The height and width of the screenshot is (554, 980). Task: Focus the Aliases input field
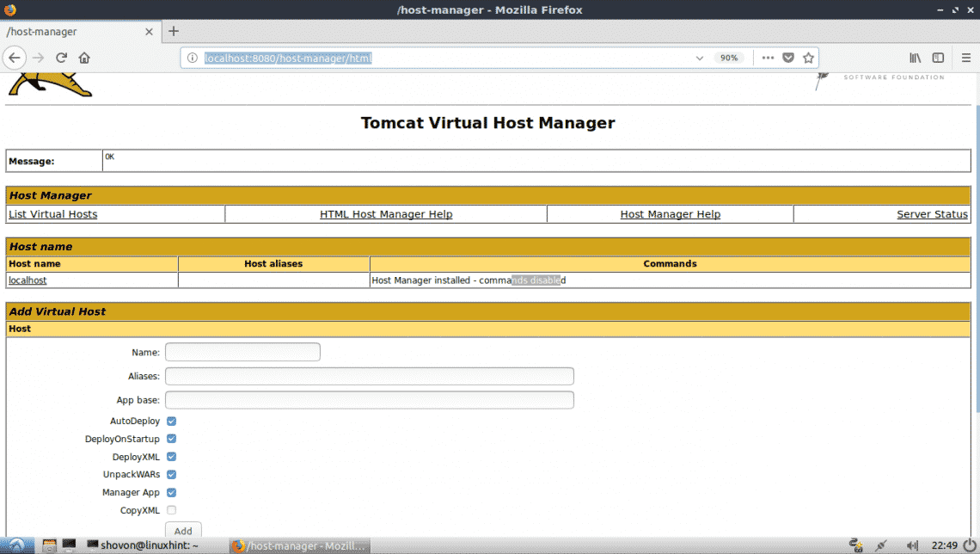point(370,376)
